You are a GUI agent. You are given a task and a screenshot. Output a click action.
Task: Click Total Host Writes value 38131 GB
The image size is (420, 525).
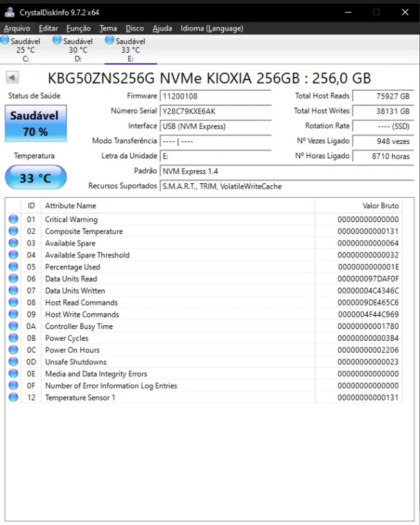pyautogui.click(x=383, y=111)
